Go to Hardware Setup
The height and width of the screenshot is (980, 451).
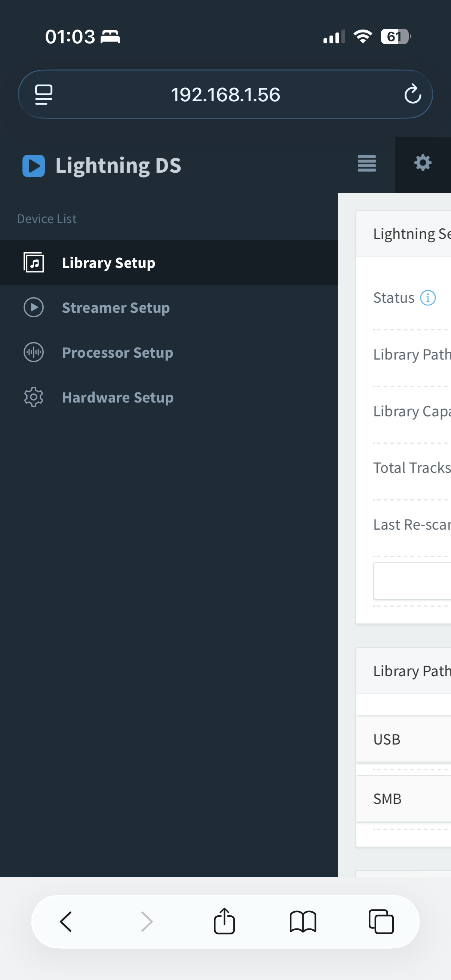point(169,397)
